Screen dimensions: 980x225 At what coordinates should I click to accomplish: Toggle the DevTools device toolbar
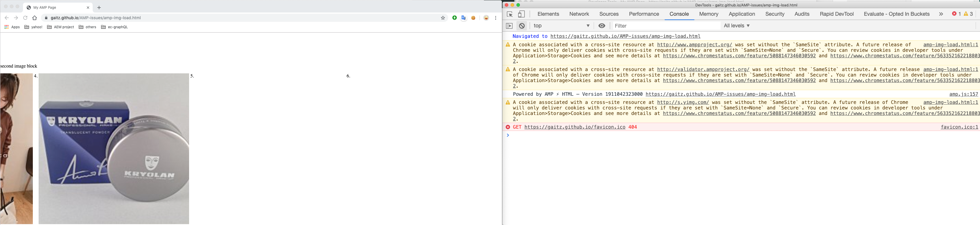522,14
